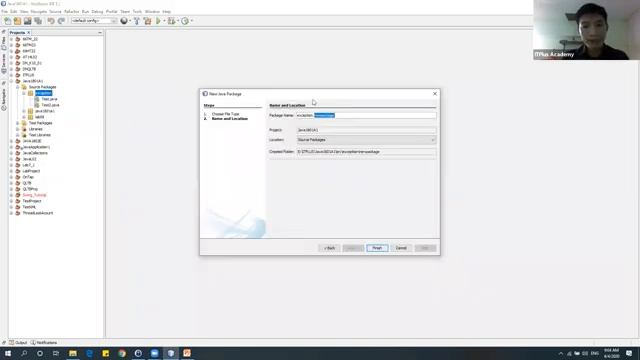
Task: Open the Run Project dropdown arrow
Action: (x=164, y=21)
